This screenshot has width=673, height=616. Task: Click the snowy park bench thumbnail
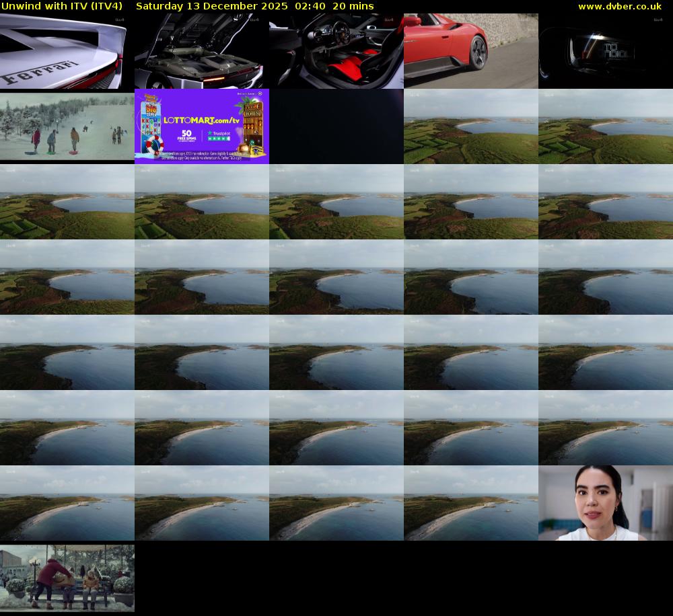67,578
